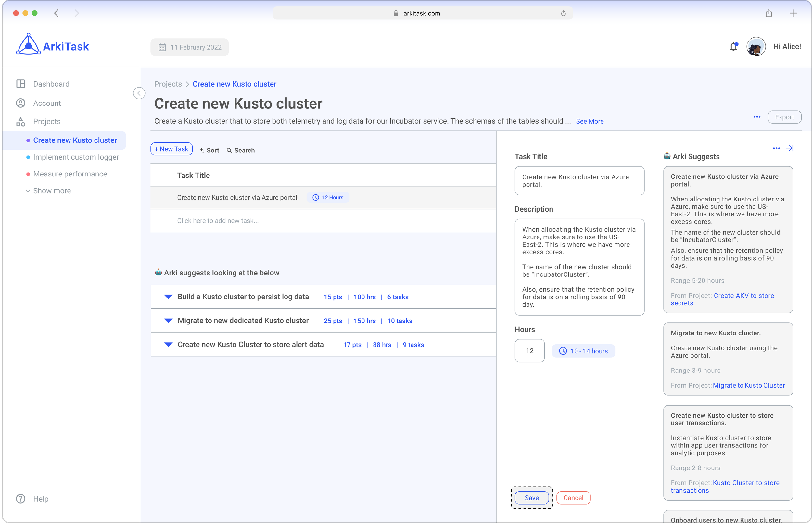Open the project three-dot options menu

(x=757, y=117)
